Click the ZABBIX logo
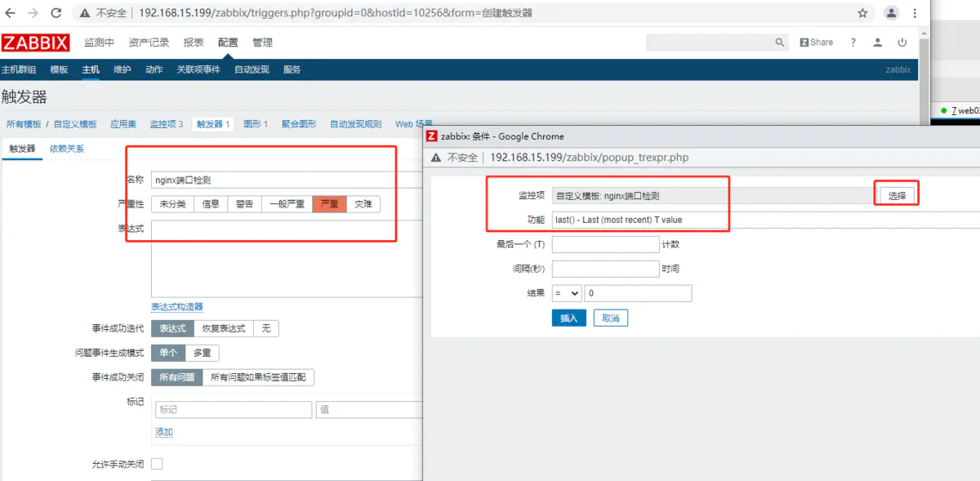The height and width of the screenshot is (481, 980). click(35, 42)
